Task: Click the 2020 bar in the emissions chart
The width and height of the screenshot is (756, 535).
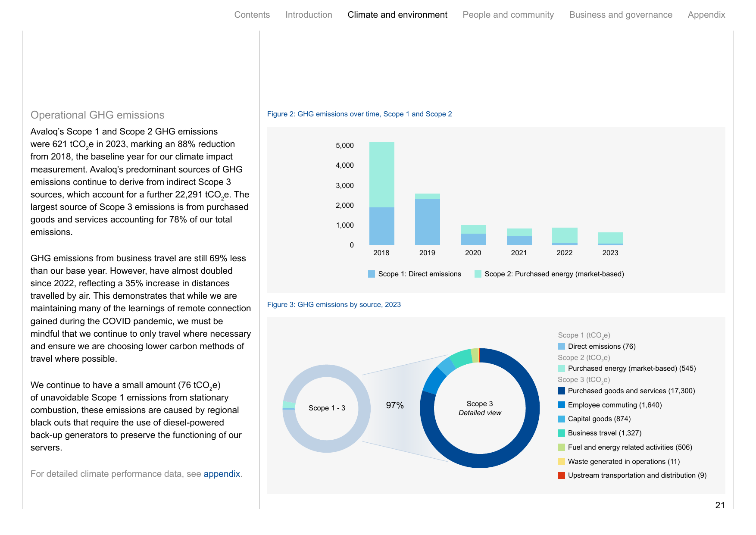Action: click(x=473, y=235)
